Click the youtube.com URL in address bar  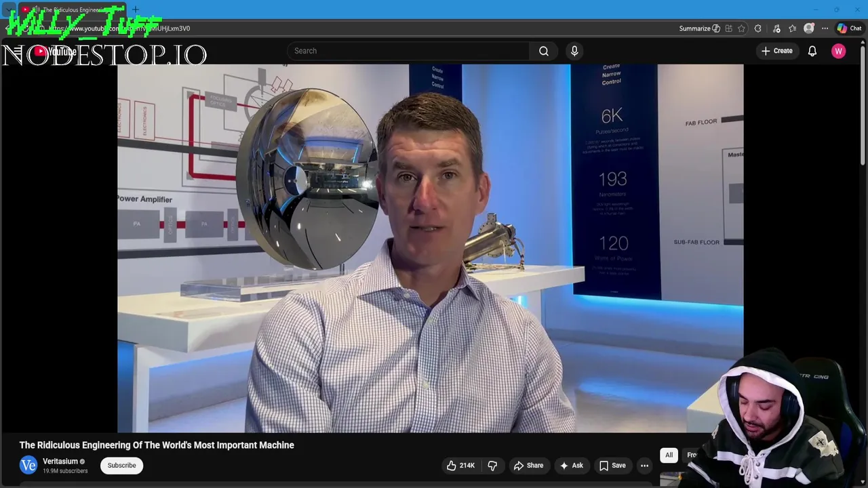[x=119, y=28]
